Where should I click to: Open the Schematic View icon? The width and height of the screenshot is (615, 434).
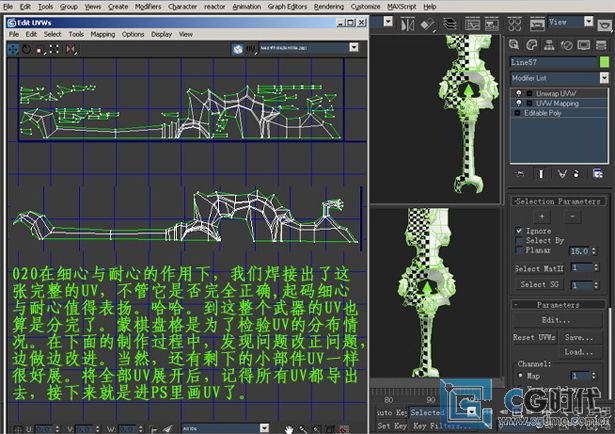pos(491,25)
